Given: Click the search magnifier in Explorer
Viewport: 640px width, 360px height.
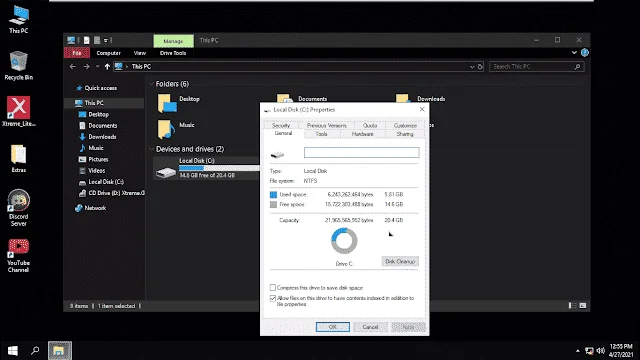Looking at the screenshot, I should coord(578,67).
